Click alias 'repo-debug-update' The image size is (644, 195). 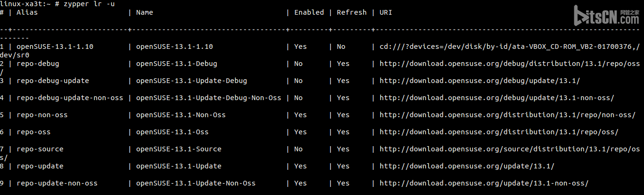pos(53,81)
